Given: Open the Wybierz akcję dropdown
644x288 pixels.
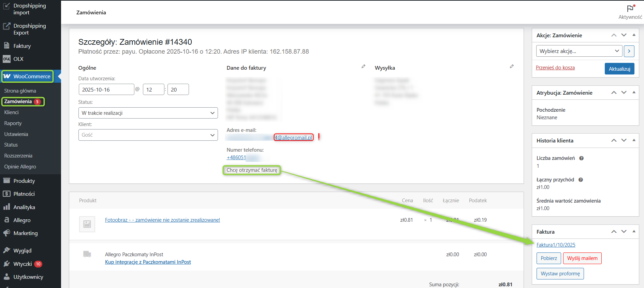Looking at the screenshot, I should [579, 51].
